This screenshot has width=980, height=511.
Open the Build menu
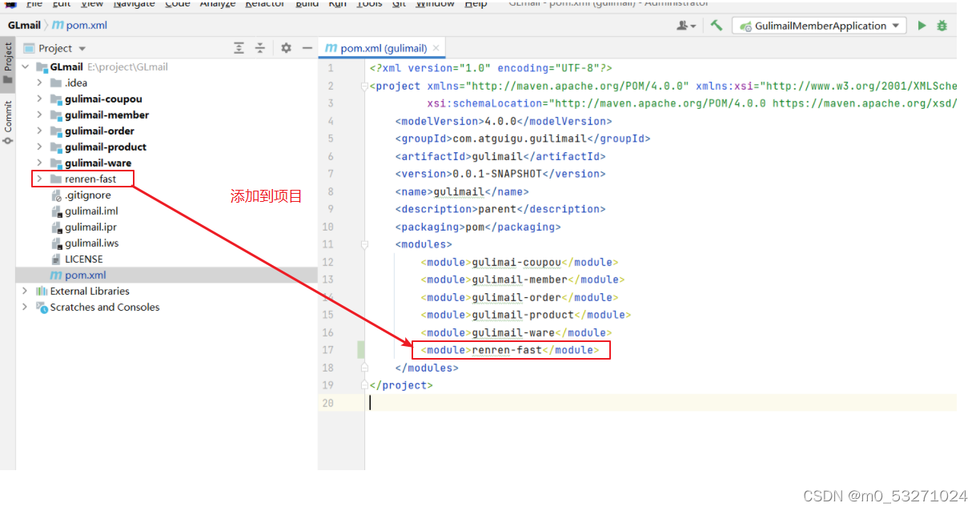(x=307, y=4)
